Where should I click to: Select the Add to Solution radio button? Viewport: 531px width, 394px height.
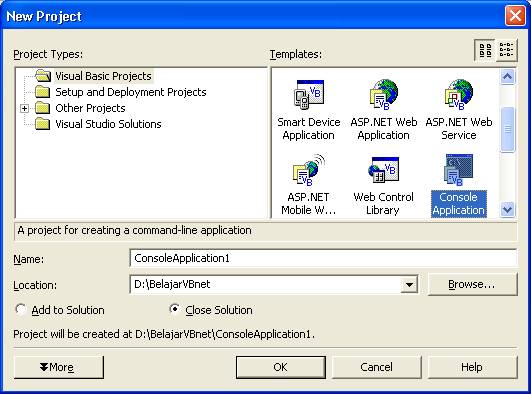pyautogui.click(x=21, y=309)
